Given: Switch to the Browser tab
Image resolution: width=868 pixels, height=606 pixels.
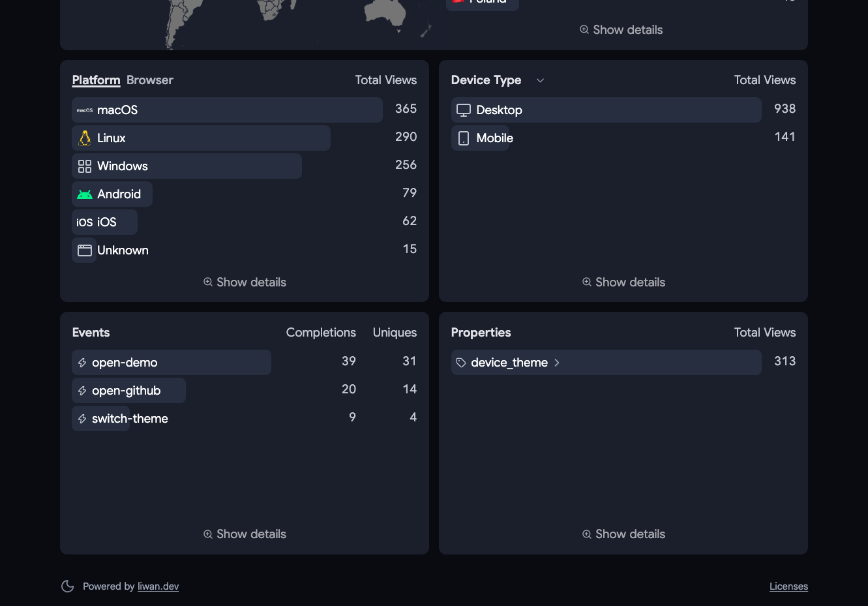Looking at the screenshot, I should coord(150,80).
